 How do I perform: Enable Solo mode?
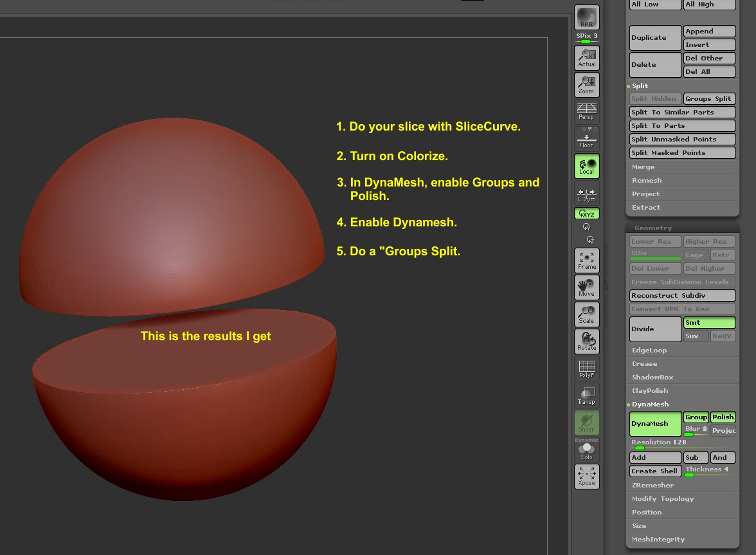pos(586,449)
